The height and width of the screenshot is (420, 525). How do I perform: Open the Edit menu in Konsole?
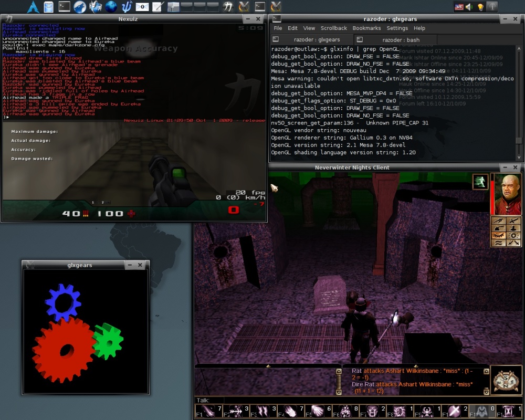coord(292,28)
